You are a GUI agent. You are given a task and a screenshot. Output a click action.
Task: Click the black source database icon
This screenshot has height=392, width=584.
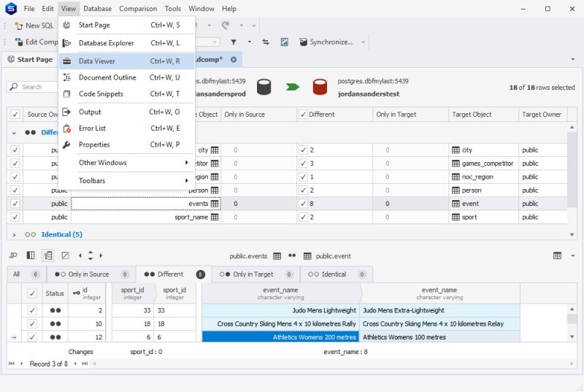point(264,87)
